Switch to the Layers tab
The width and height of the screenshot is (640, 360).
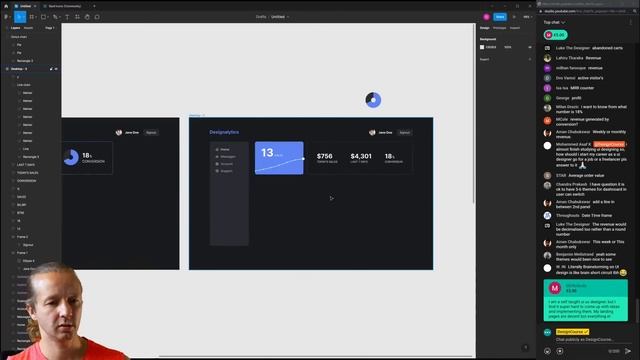tap(16, 28)
